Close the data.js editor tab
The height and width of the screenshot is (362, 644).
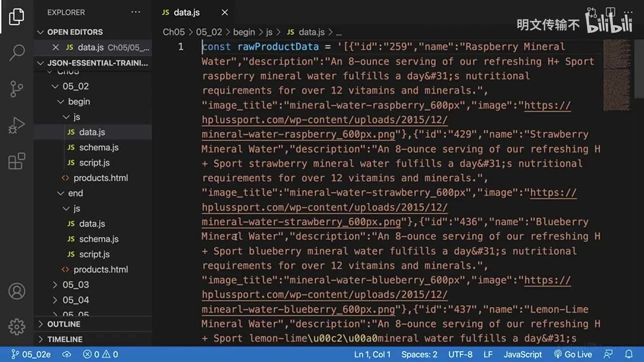(x=225, y=13)
